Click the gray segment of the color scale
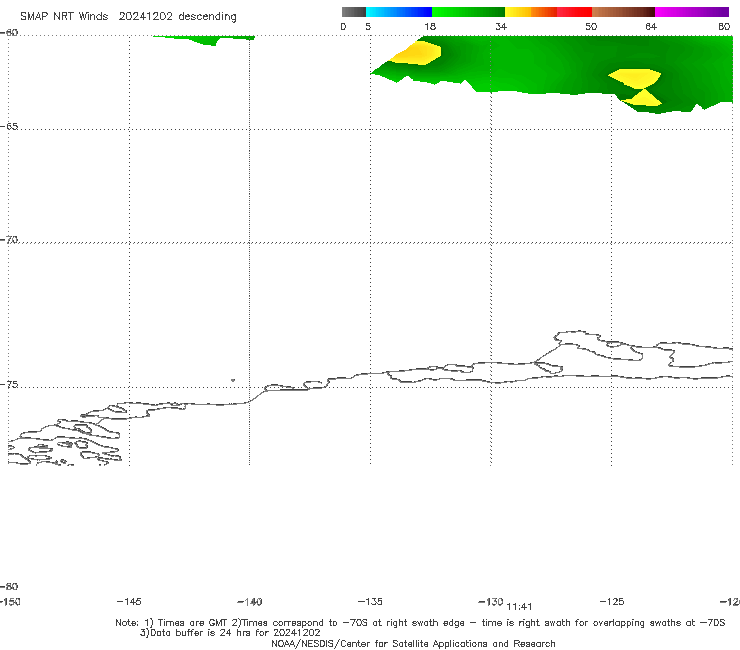 [354, 12]
